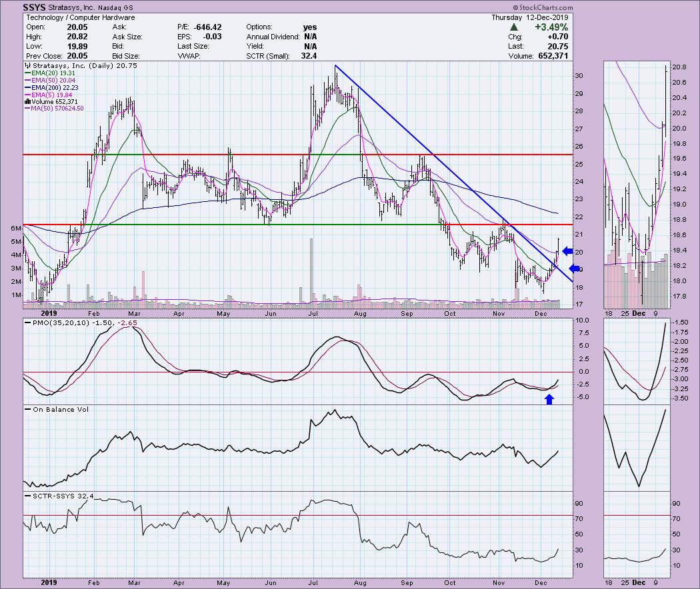Image resolution: width=700 pixels, height=589 pixels.
Task: Click the SCTR-SSYS 32.4 panel label
Action: [x=63, y=496]
